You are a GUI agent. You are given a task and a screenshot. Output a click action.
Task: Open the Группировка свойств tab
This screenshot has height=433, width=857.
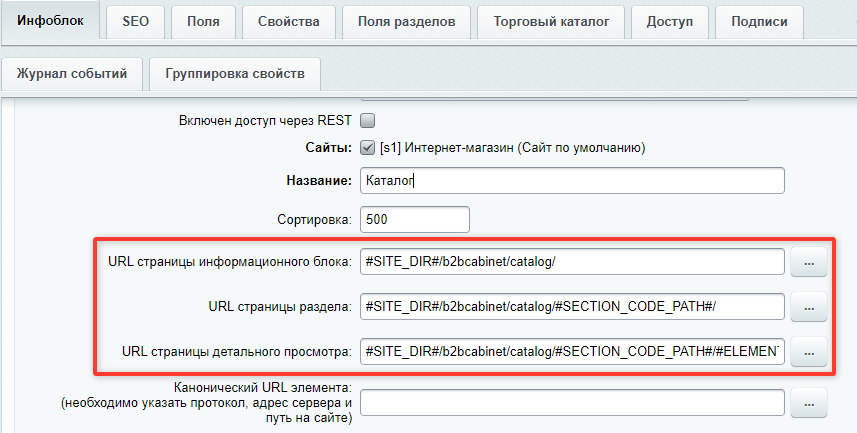click(235, 74)
